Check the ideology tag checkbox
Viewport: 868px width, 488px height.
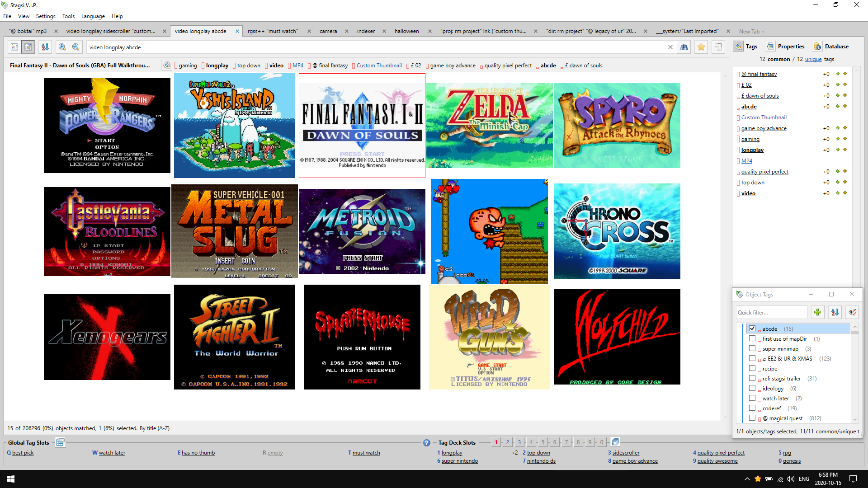tap(752, 388)
